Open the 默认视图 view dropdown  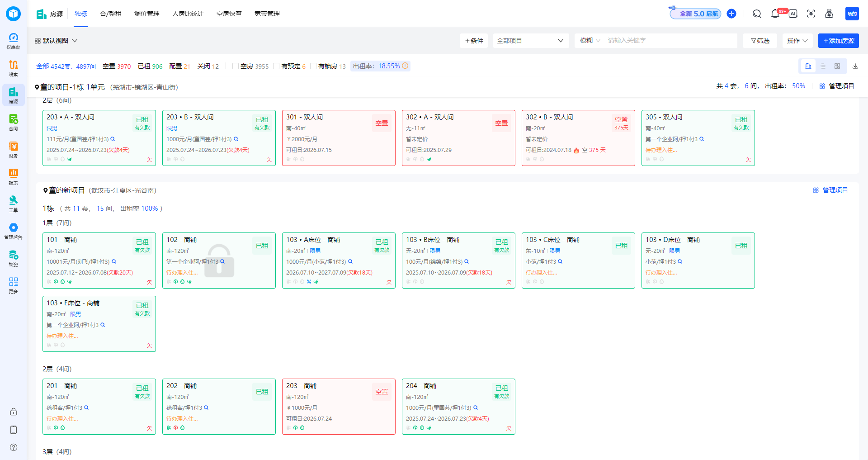coord(56,41)
